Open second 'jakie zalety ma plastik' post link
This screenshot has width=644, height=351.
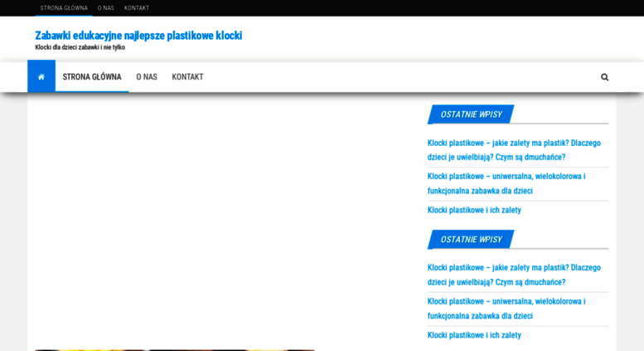[x=514, y=275]
